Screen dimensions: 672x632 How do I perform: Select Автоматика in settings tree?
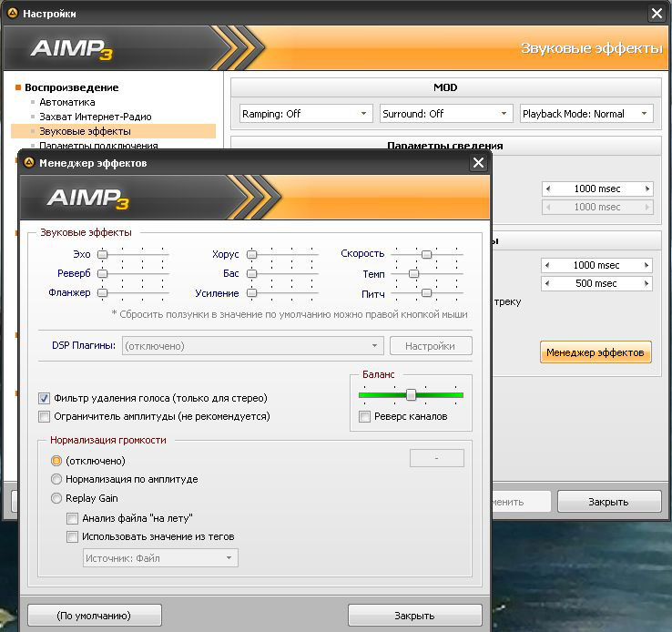pos(67,102)
